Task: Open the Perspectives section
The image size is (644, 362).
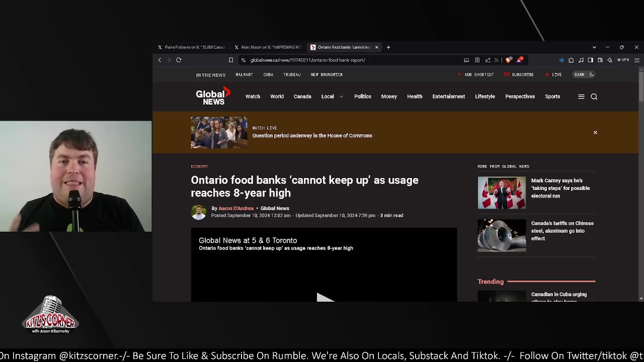Action: tap(520, 97)
